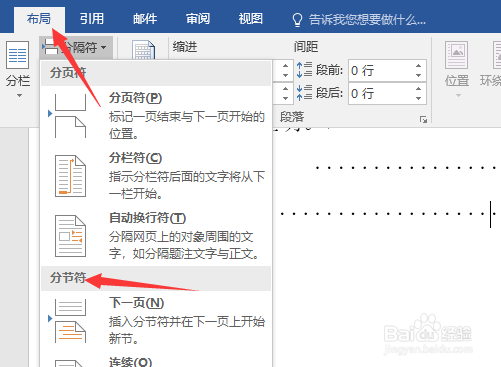Click the lightbulb Tell Me icon
The width and height of the screenshot is (501, 367).
click(x=297, y=20)
